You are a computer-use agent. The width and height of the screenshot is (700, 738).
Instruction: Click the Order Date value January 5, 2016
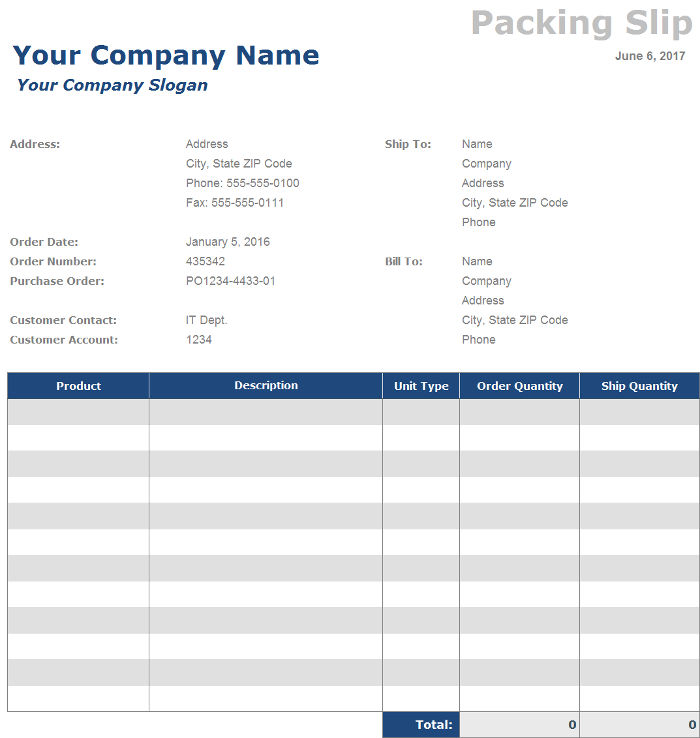click(228, 242)
